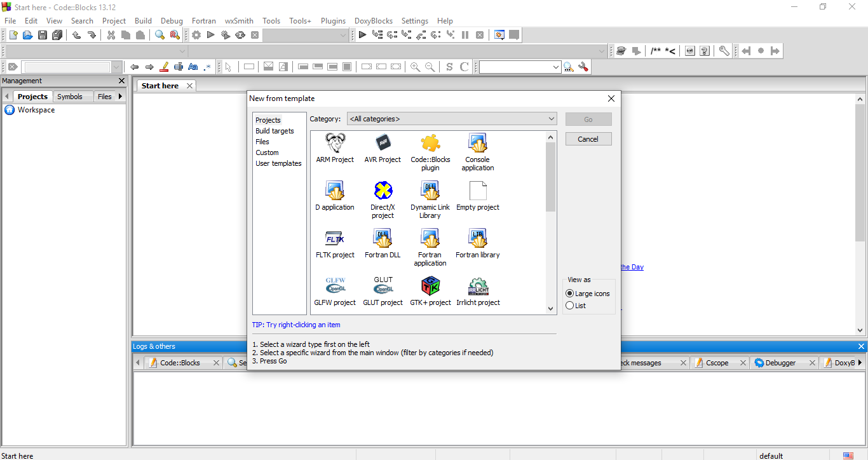Click the Find magnifier icon

[159, 35]
